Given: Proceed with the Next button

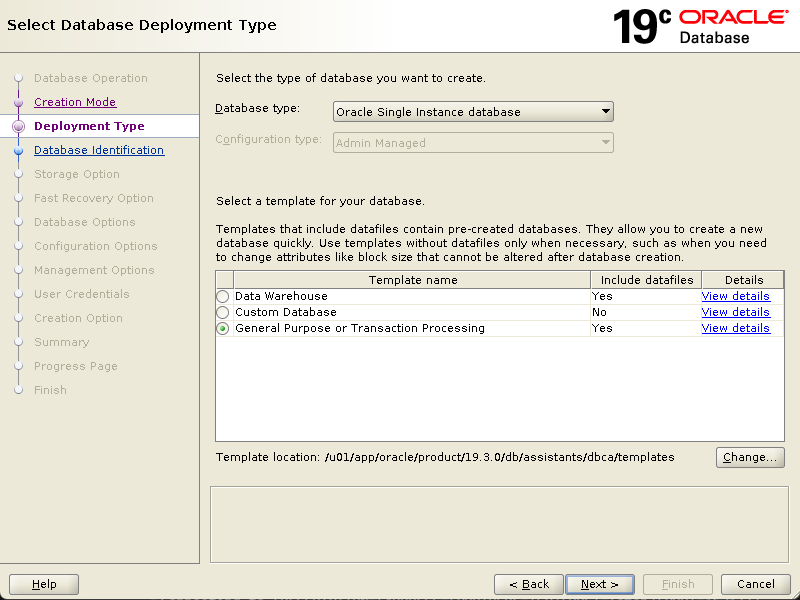Looking at the screenshot, I should pos(600,584).
